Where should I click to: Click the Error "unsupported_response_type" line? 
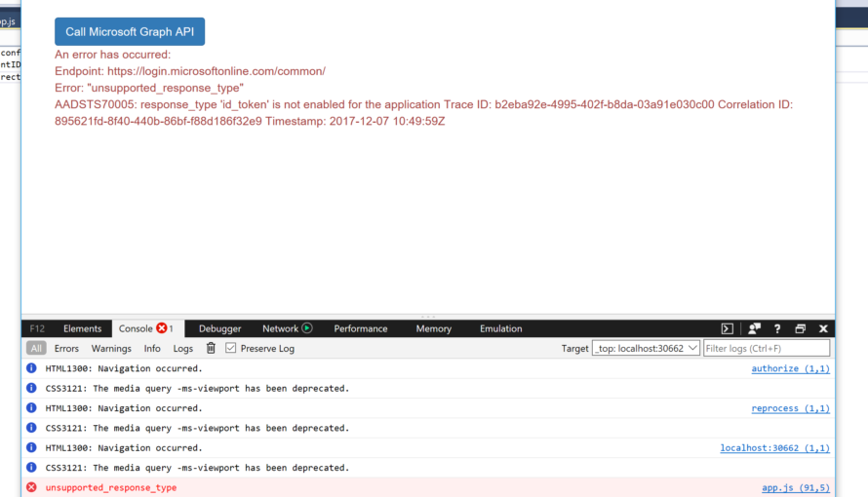[x=149, y=88]
